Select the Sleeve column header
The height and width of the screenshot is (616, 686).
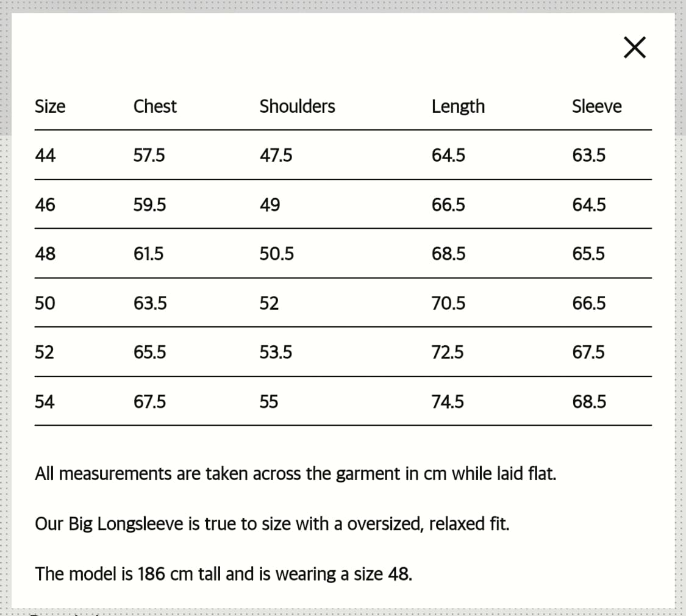click(x=596, y=106)
